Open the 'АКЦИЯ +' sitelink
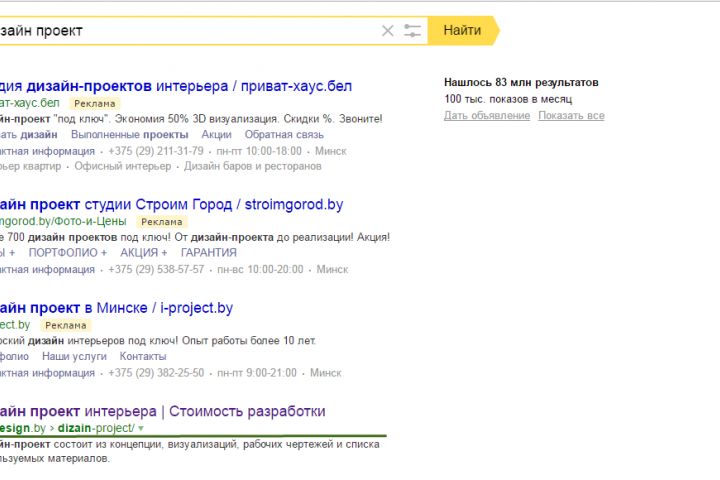This screenshot has height=480, width=720. pos(144,253)
